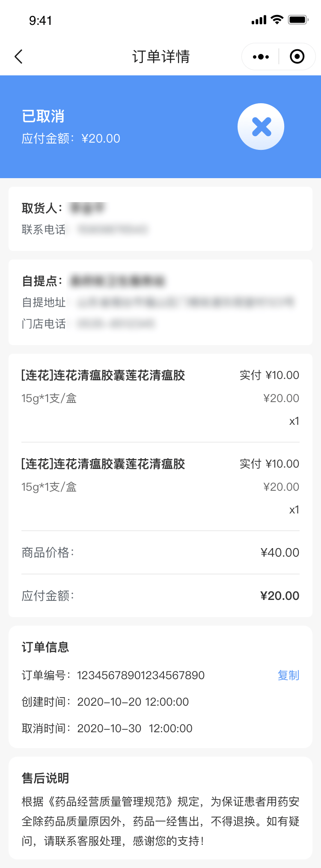
Task: Tap the 已取消 status text
Action: (43, 116)
